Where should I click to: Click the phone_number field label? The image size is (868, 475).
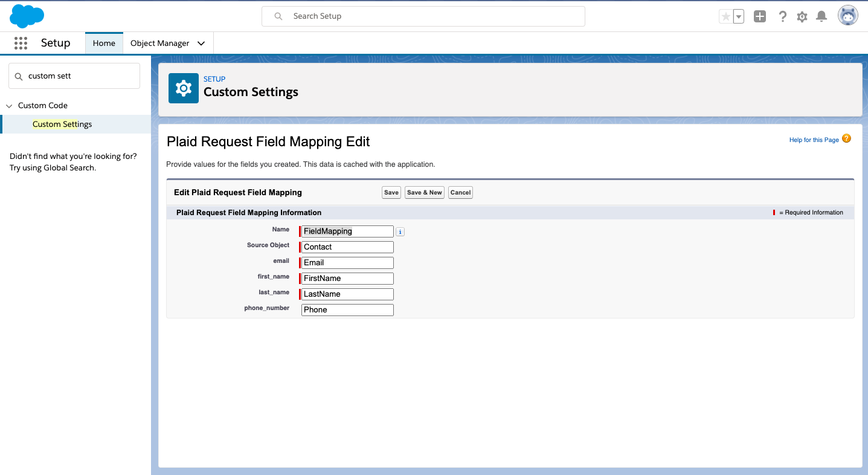(267, 308)
